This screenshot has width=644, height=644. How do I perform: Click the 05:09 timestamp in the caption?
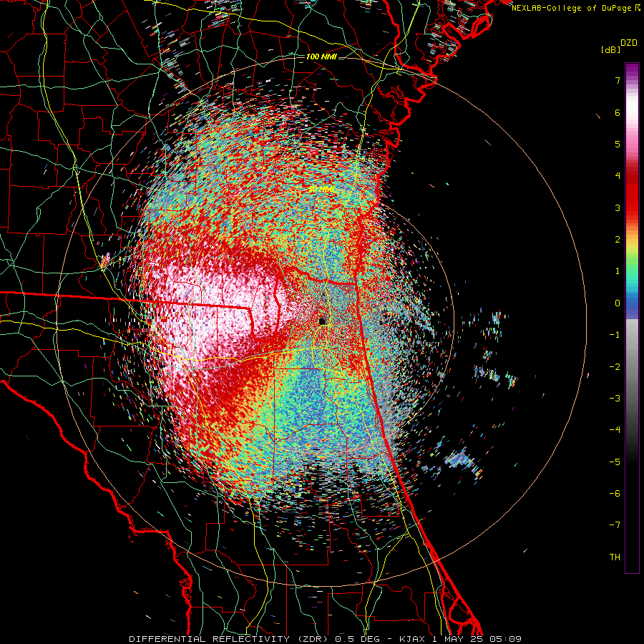tap(504, 639)
